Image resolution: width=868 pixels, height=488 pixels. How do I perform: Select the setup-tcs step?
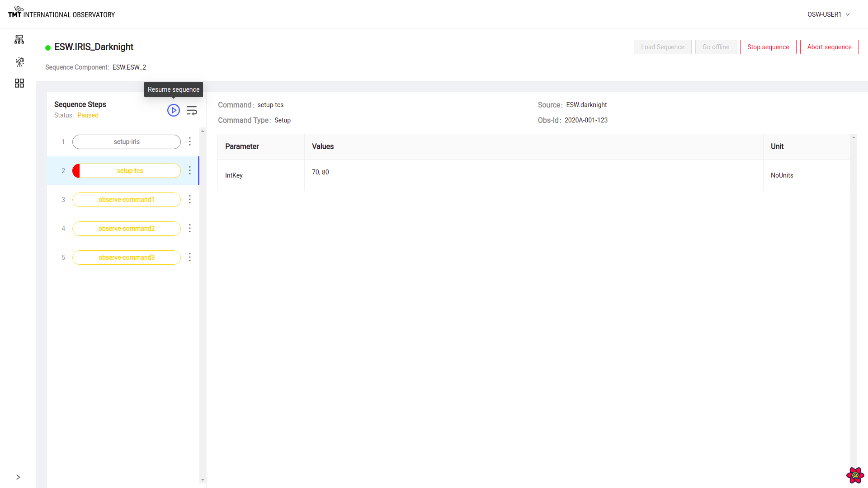(127, 171)
